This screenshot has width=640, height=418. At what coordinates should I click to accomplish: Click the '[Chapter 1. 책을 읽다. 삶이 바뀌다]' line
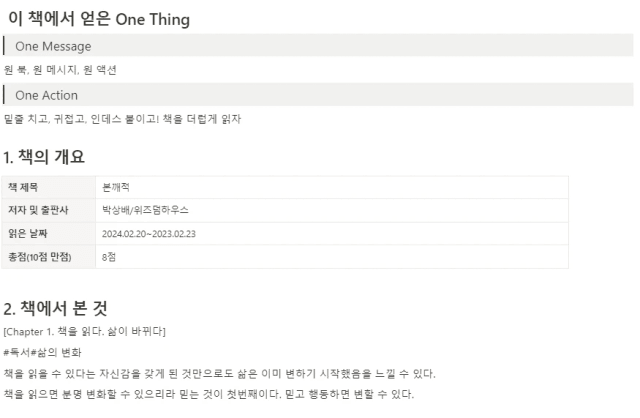pyautogui.click(x=84, y=331)
